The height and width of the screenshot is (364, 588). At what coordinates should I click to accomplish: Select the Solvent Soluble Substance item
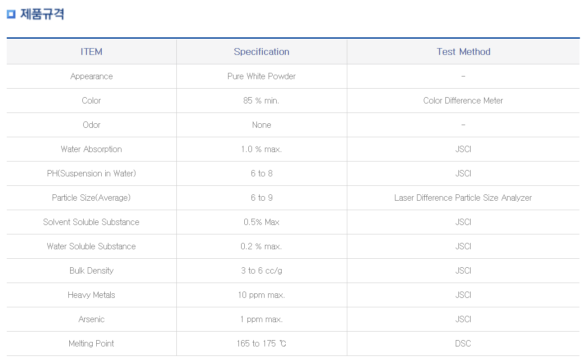coord(91,222)
